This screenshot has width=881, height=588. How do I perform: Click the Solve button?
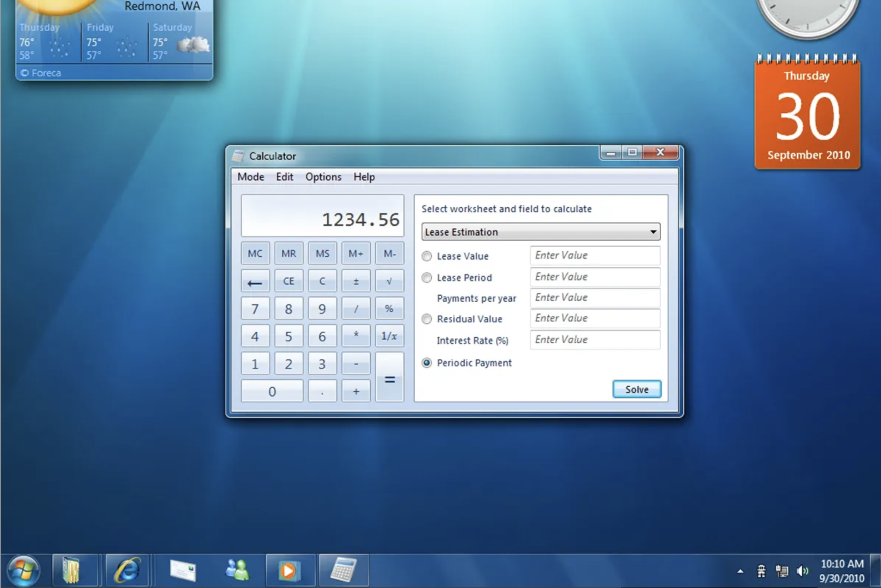tap(637, 389)
